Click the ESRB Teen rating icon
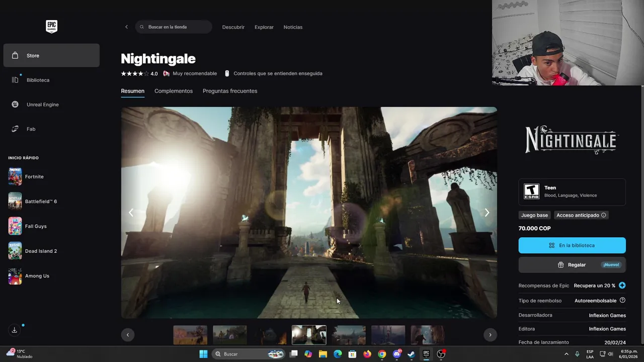The width and height of the screenshot is (644, 362). (531, 192)
